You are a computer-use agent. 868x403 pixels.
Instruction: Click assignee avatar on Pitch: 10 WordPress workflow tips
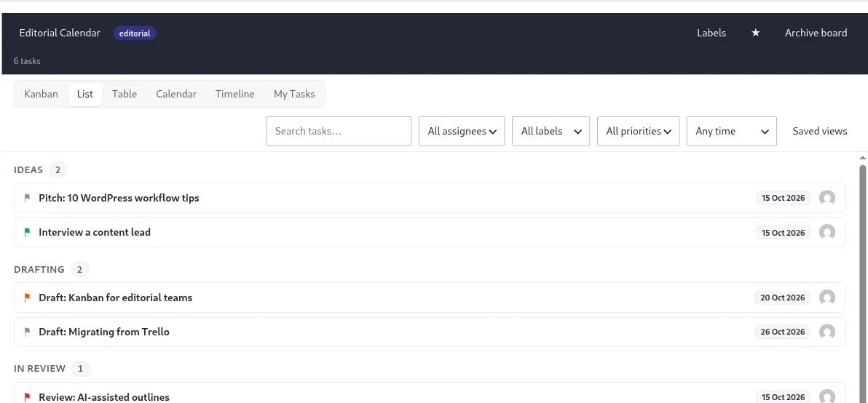click(827, 198)
